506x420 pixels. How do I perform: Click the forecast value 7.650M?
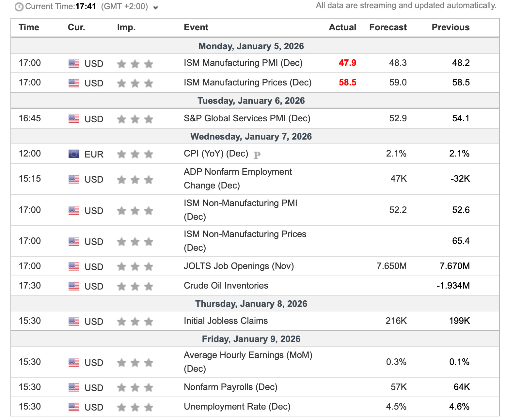(x=392, y=266)
